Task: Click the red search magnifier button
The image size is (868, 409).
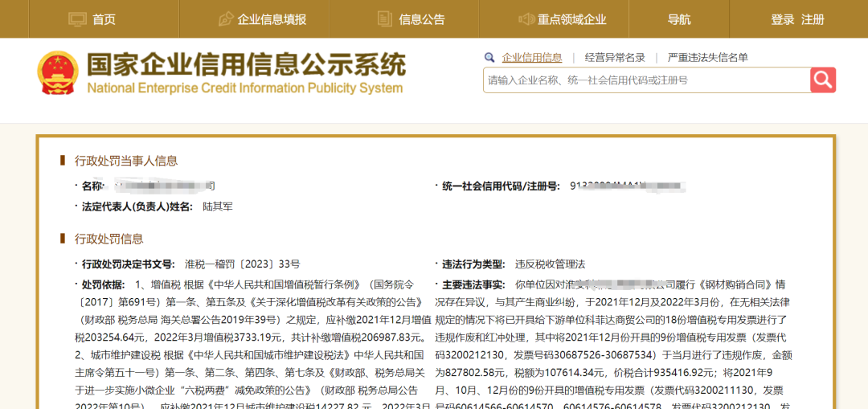Action: pos(823,80)
